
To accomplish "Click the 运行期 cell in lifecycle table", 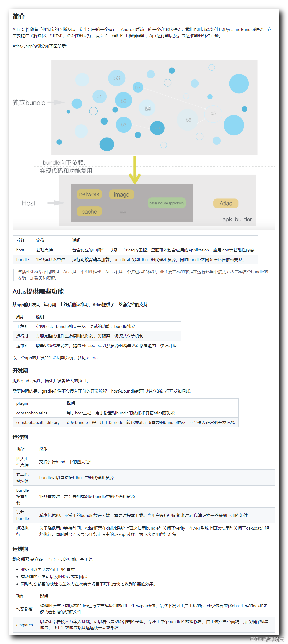I will [x=23, y=336].
